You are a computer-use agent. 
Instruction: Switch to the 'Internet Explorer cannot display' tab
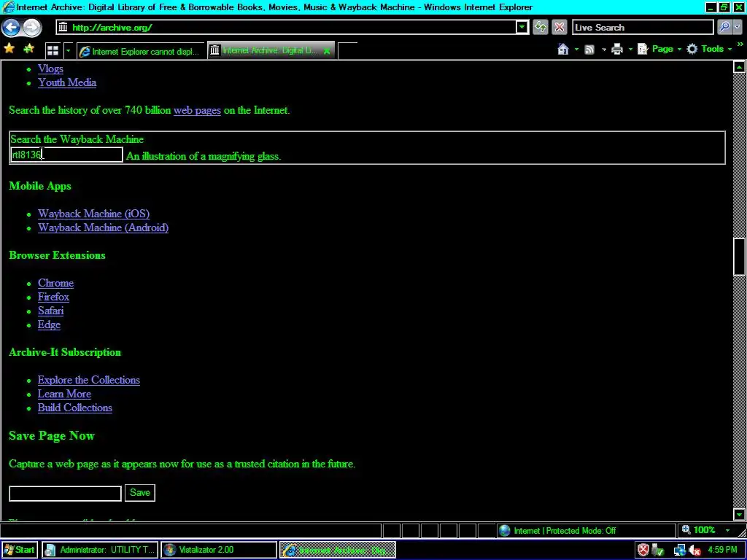(141, 51)
